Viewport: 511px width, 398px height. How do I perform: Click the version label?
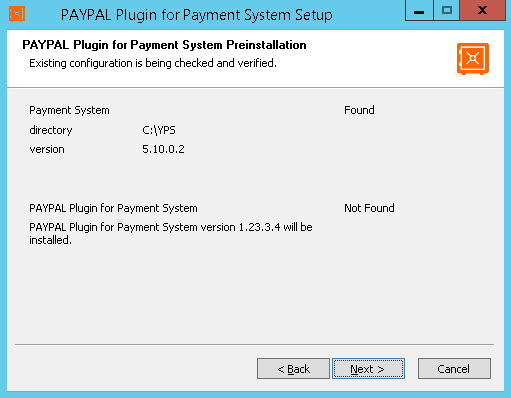[x=47, y=149]
